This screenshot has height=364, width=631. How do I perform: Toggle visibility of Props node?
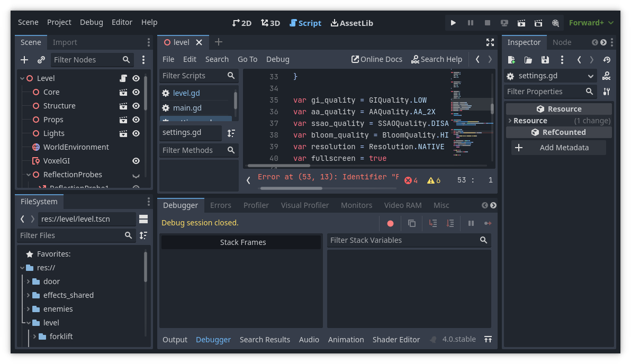point(136,120)
